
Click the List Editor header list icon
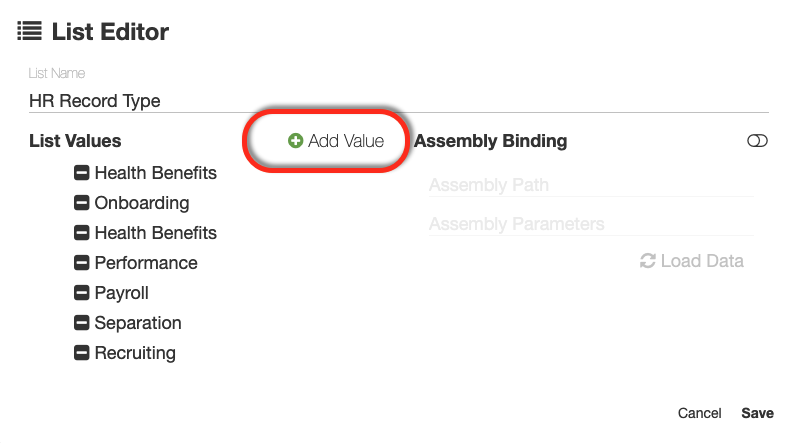click(29, 31)
